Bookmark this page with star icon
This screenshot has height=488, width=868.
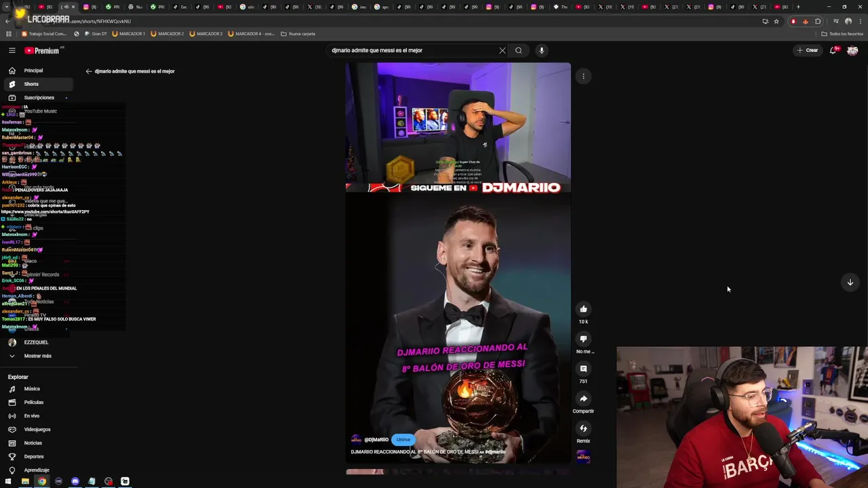pyautogui.click(x=776, y=21)
